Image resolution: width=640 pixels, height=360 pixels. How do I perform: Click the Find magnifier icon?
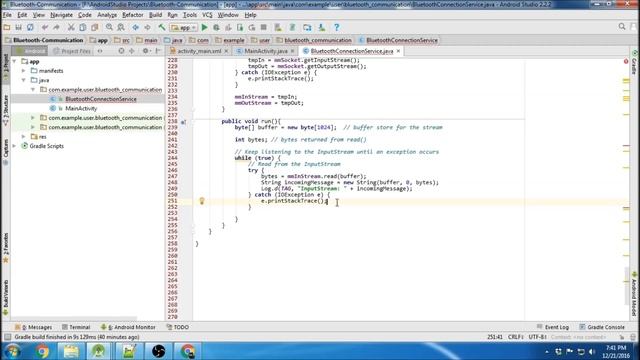[x=109, y=27]
